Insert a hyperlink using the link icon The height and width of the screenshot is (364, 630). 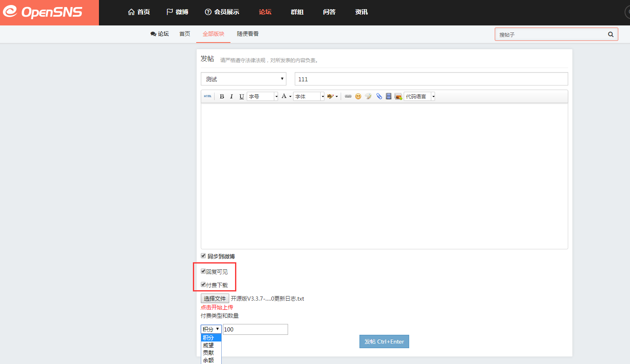click(348, 96)
